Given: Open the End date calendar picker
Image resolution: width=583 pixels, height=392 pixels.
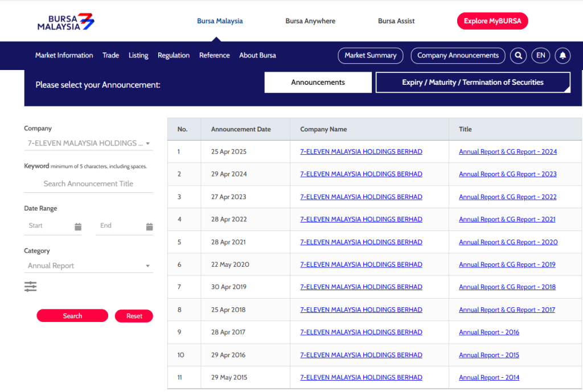Looking at the screenshot, I should click(149, 226).
